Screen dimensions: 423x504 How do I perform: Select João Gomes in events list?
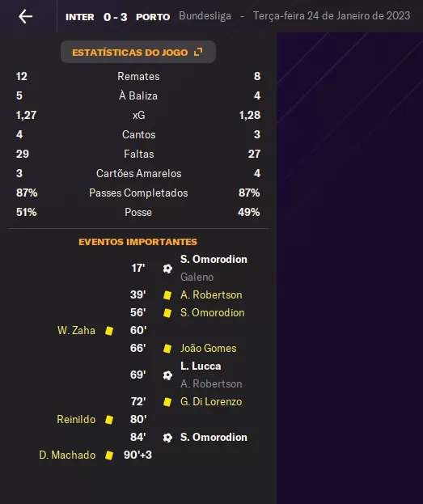pyautogui.click(x=209, y=348)
